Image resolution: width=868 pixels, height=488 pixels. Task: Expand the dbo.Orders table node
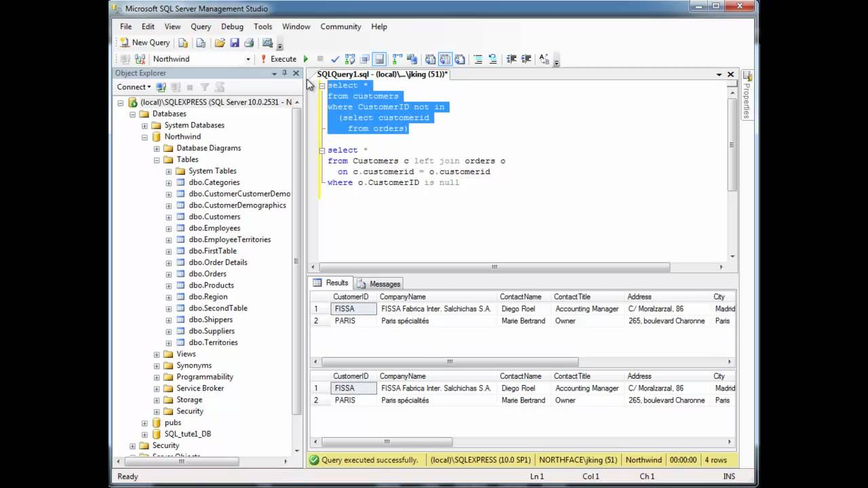click(169, 274)
